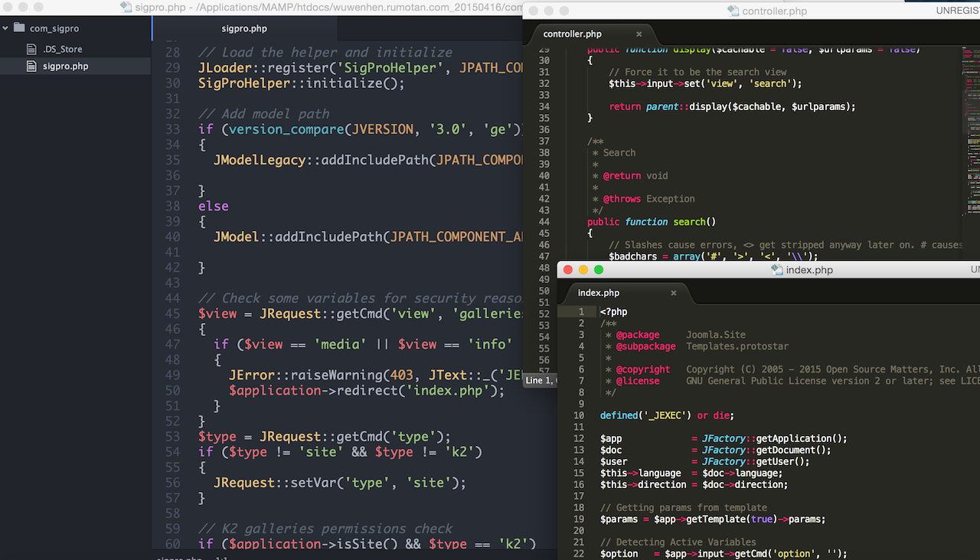This screenshot has height=560, width=980.
Task: Click the minimap in controller.php window
Action: tap(971, 130)
